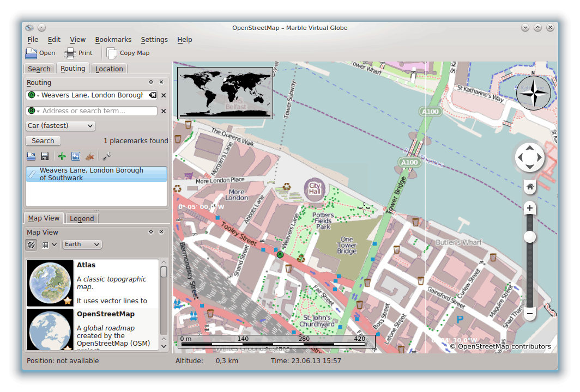Toggle float for the Routing panel
580x392 pixels.
point(151,82)
